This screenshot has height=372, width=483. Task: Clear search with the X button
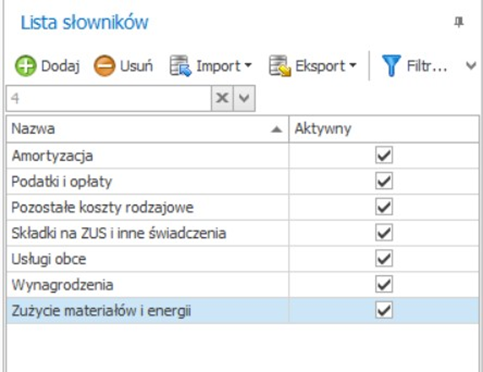pos(222,98)
